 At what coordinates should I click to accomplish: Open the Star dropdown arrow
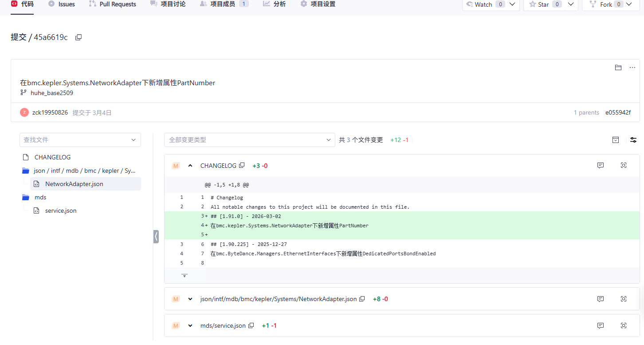570,4
